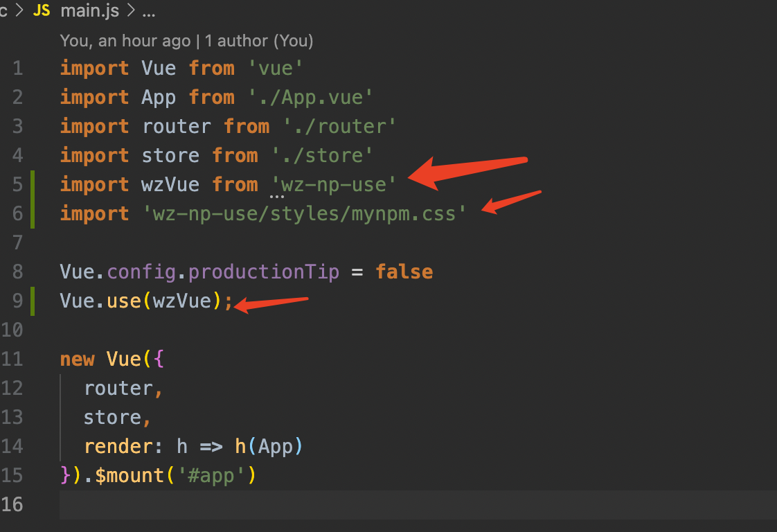Screen dimensions: 777x532
Task: Click the git change bar beside line 5
Action: pyautogui.click(x=33, y=184)
